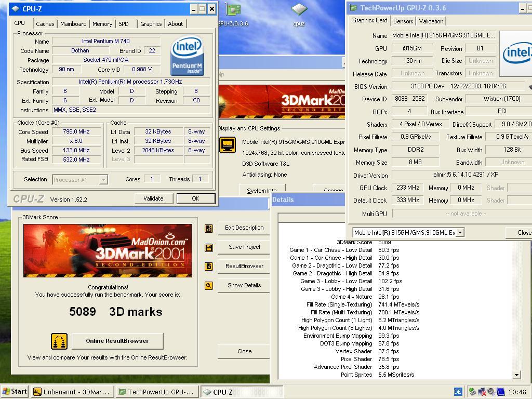Viewport: 532px width, 399px height.
Task: Click the ResultBrowser button
Action: pos(244,266)
